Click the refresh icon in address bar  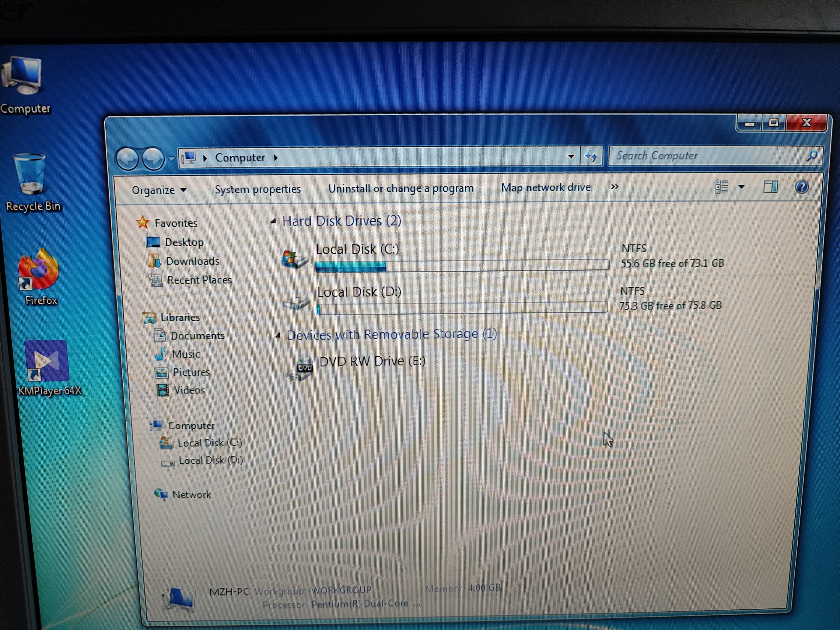tap(591, 156)
